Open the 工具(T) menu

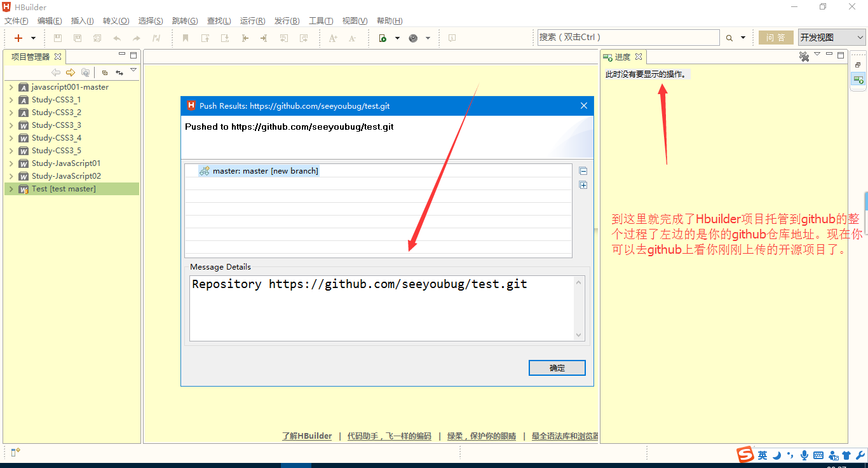[x=320, y=21]
